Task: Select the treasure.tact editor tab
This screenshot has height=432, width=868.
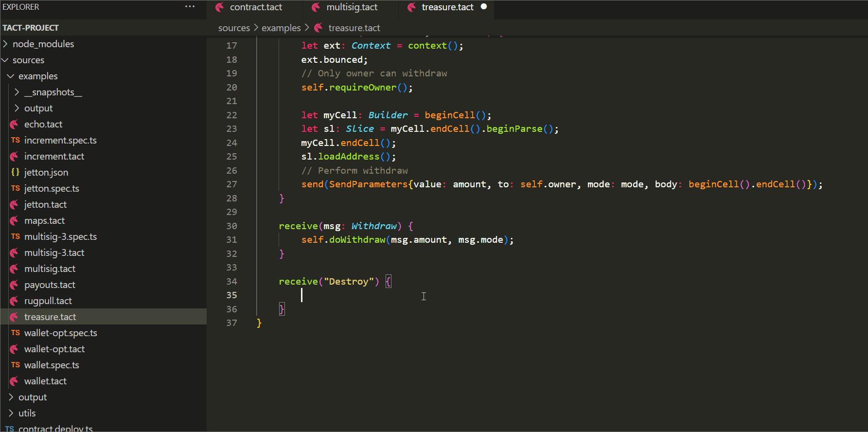Action: (447, 7)
